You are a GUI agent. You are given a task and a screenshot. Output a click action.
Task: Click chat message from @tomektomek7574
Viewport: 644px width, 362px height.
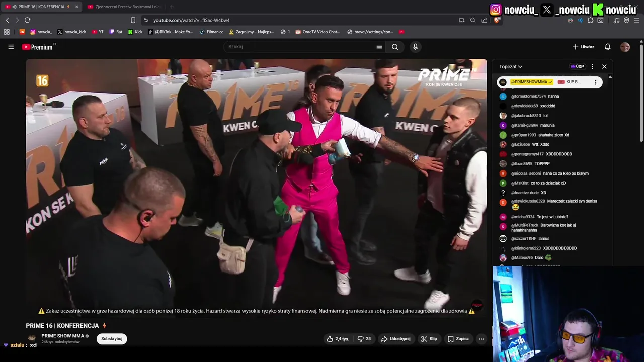(x=535, y=96)
